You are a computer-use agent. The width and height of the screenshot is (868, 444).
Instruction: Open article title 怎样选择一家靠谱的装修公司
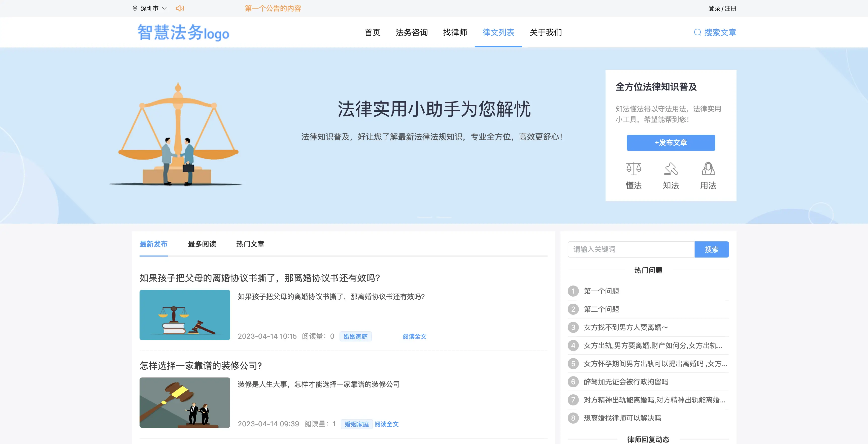tap(201, 365)
